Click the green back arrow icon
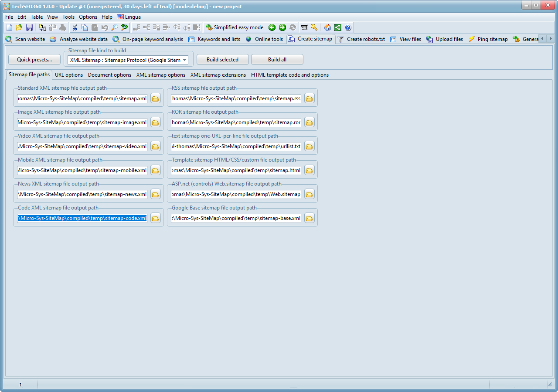The width and height of the screenshot is (558, 392). [x=272, y=27]
